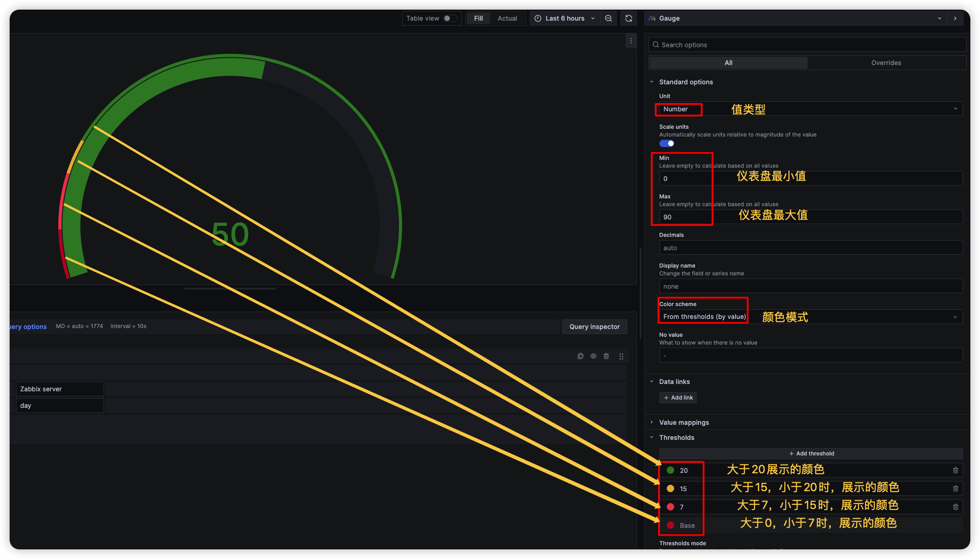Enable the Table view switch
The height and width of the screenshot is (559, 980).
point(450,18)
